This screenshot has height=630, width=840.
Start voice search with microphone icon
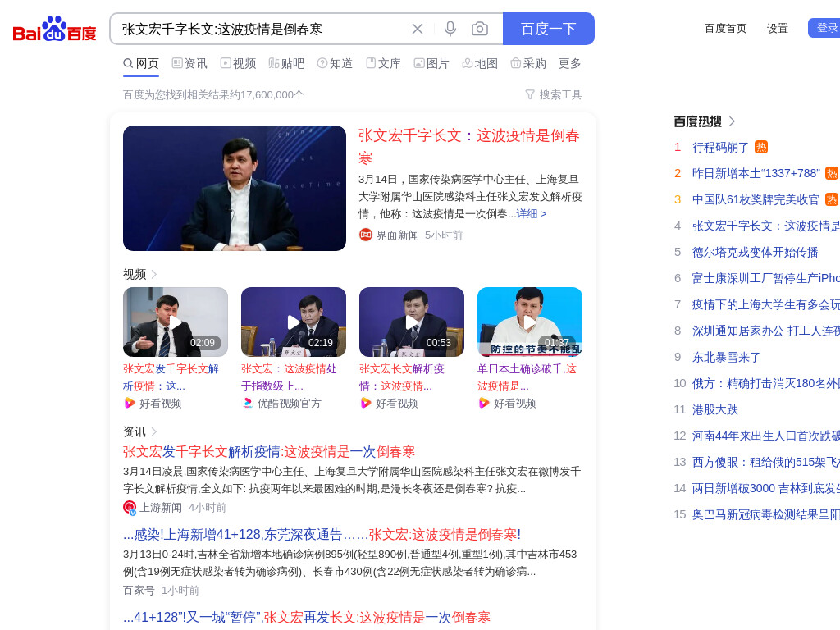(x=450, y=29)
